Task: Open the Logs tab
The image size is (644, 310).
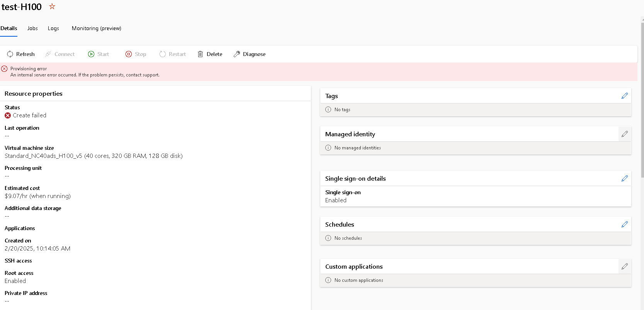Action: click(x=53, y=28)
